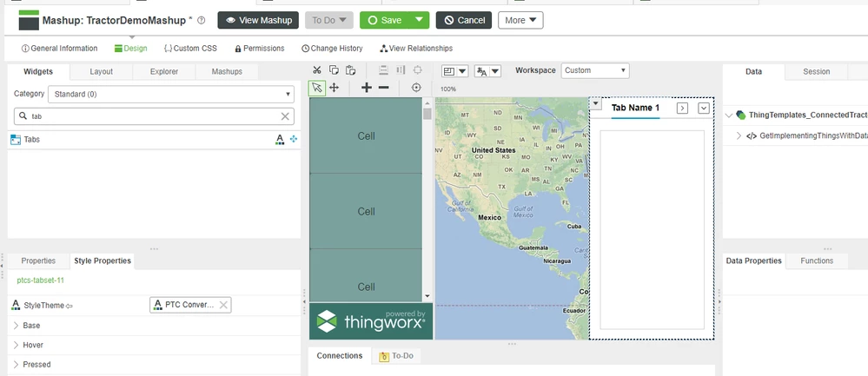Click the tabset next arrow button
Image resolution: width=868 pixels, height=376 pixels.
click(683, 109)
